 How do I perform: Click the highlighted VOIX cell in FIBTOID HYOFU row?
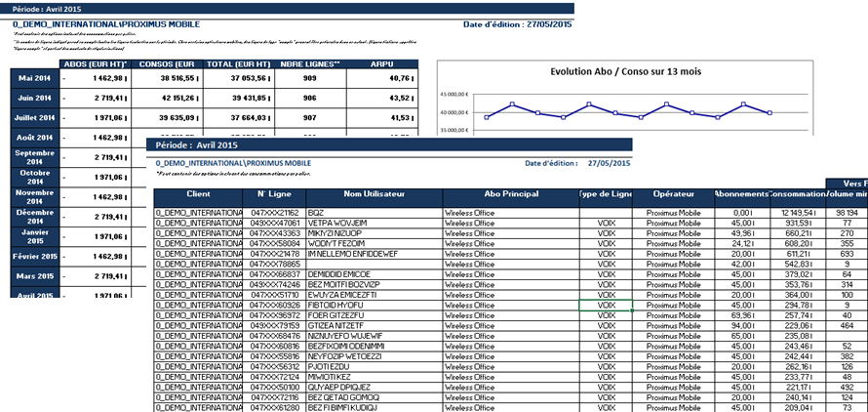click(x=607, y=305)
